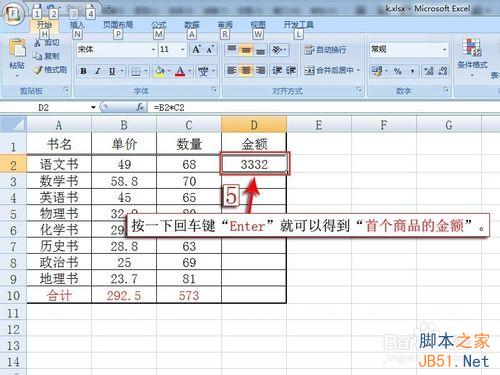Click the Format Painter brush
500x375 pixels.
pos(38,70)
